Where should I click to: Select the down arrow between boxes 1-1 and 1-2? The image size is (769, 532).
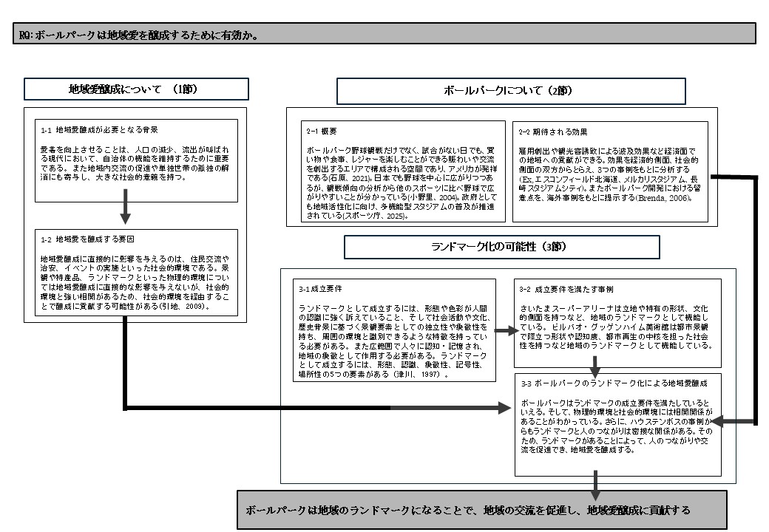point(126,211)
